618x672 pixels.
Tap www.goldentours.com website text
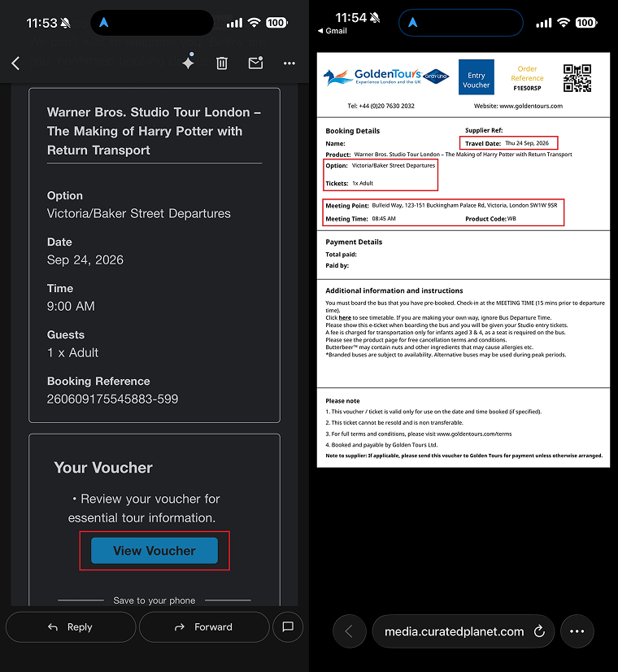pyautogui.click(x=531, y=106)
